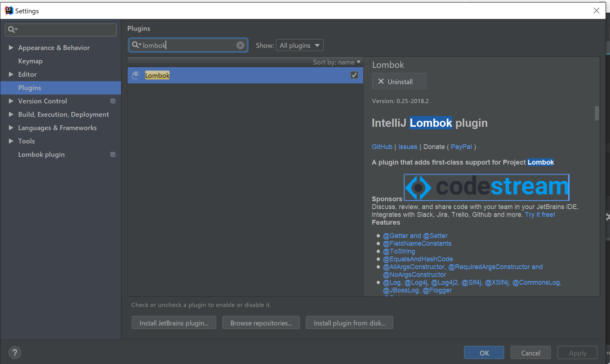
Task: Expand the Build, Execution, Deployment node
Action: coord(11,115)
